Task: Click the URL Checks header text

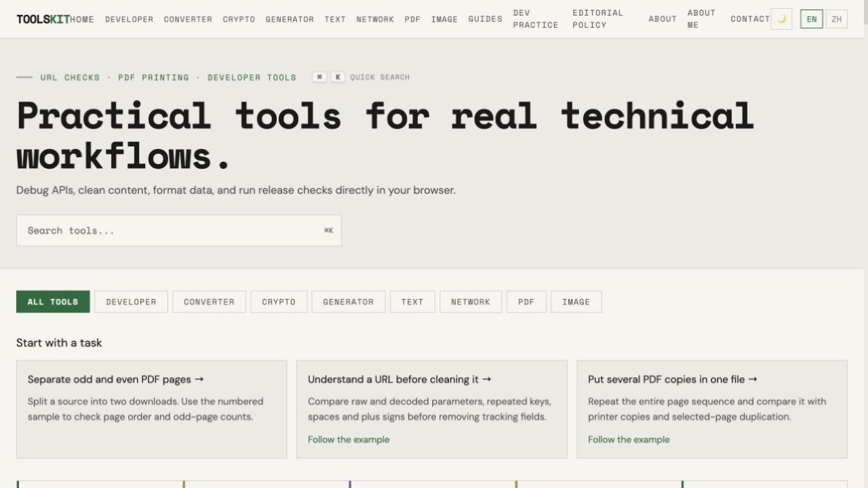Action: pyautogui.click(x=70, y=77)
